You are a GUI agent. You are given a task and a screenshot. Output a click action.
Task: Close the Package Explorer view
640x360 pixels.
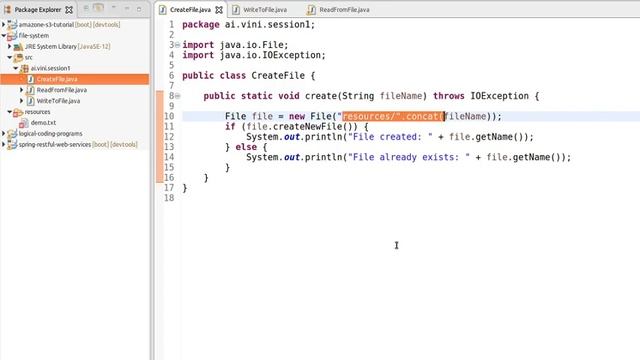tap(69, 9)
